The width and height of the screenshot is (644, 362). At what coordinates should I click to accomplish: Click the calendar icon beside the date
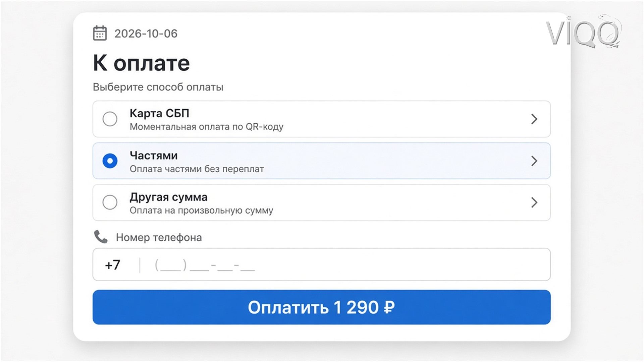coord(100,33)
